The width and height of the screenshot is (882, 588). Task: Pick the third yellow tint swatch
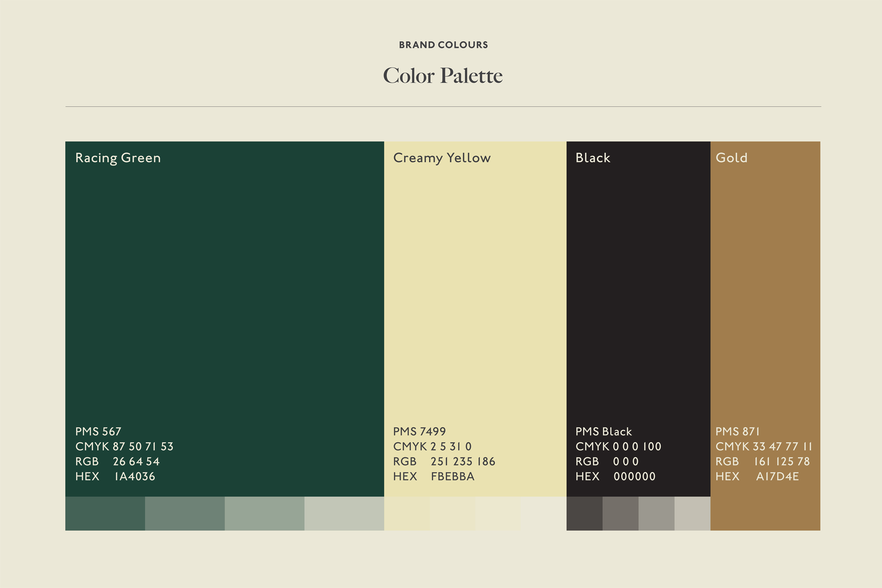click(498, 513)
